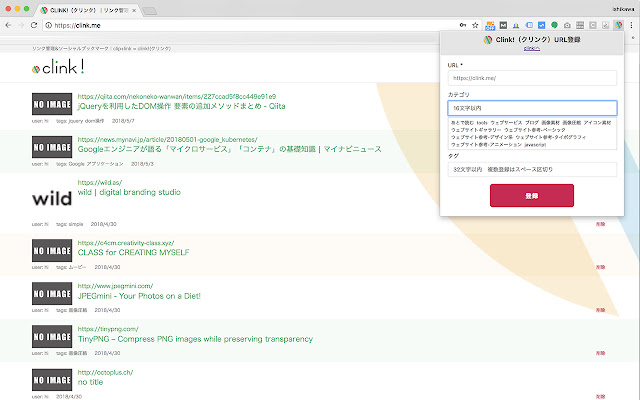Open Chrome three-dot menu

tap(631, 25)
